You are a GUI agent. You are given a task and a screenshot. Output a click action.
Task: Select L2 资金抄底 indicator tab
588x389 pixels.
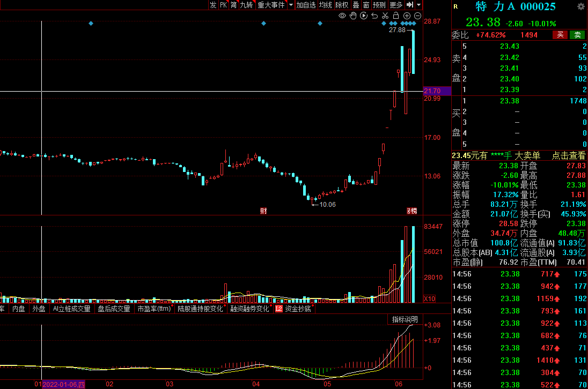pyautogui.click(x=295, y=309)
